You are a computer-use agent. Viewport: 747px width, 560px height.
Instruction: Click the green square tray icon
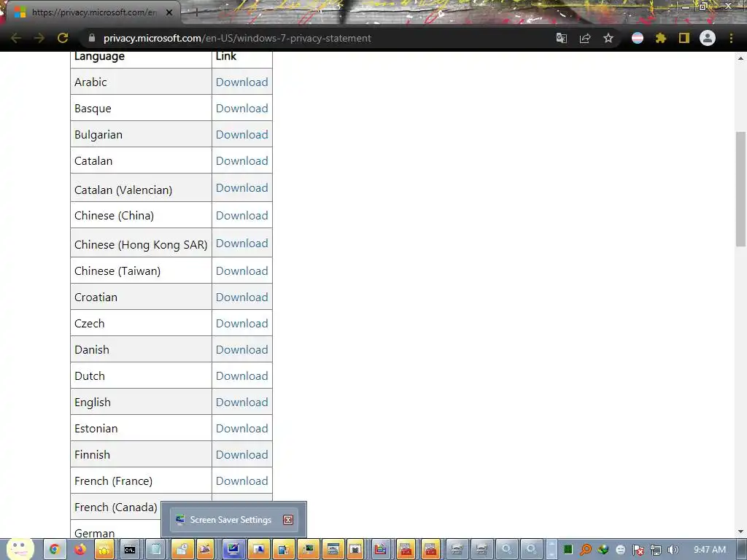pos(568,550)
